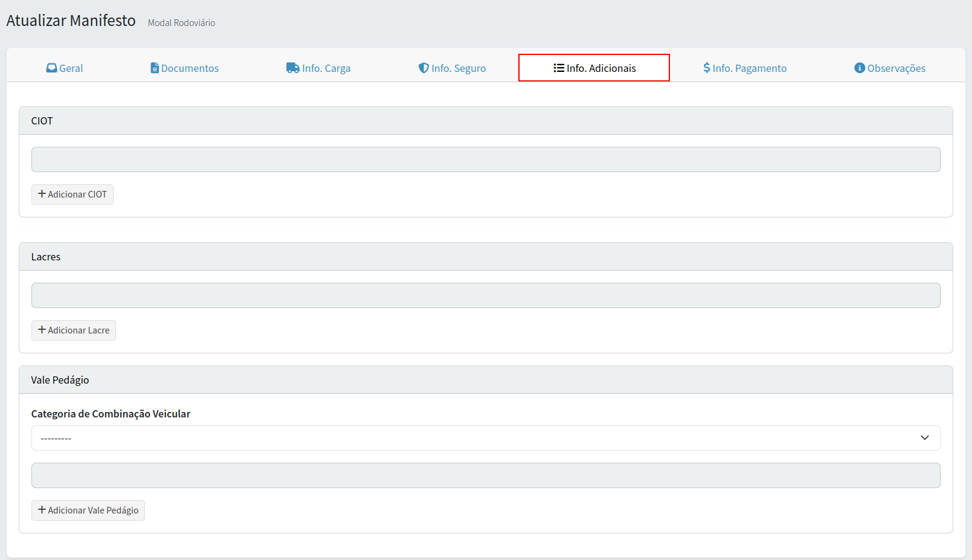Click the empty field in the CIOT section
972x560 pixels.
[485, 159]
